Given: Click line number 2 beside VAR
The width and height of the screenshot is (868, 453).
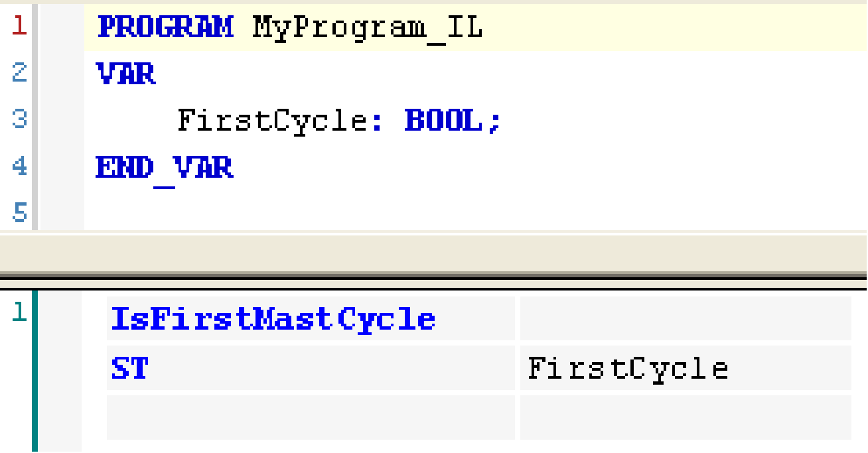Looking at the screenshot, I should [x=19, y=73].
